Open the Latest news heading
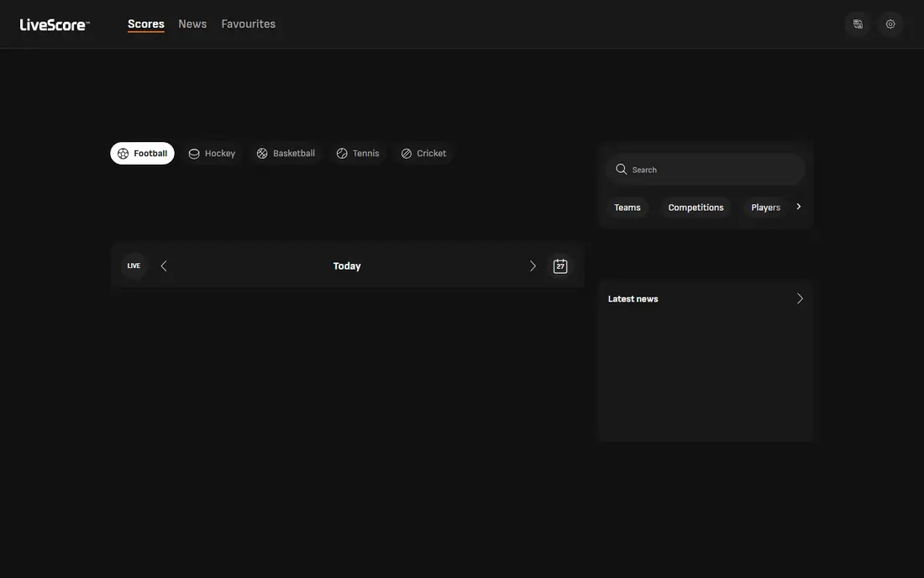 (x=633, y=299)
